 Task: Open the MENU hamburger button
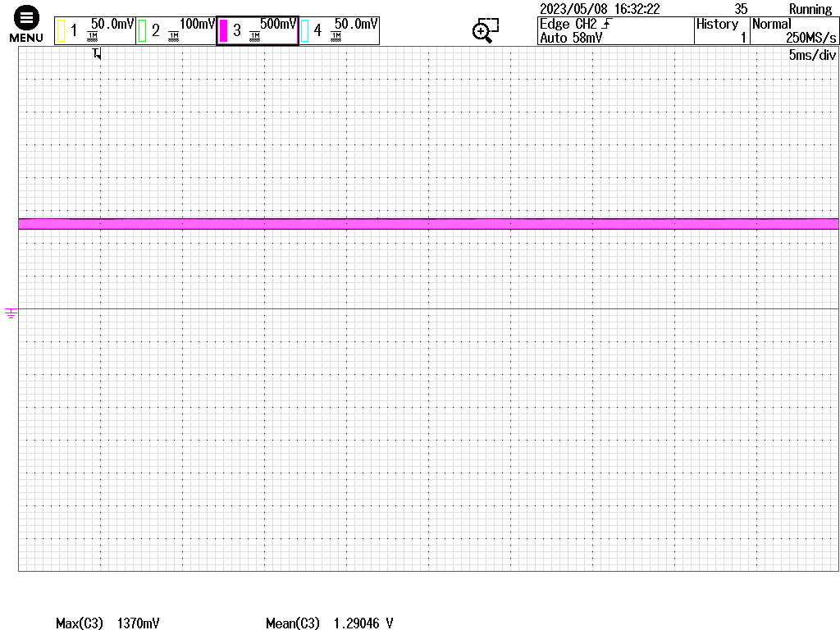pos(26,25)
